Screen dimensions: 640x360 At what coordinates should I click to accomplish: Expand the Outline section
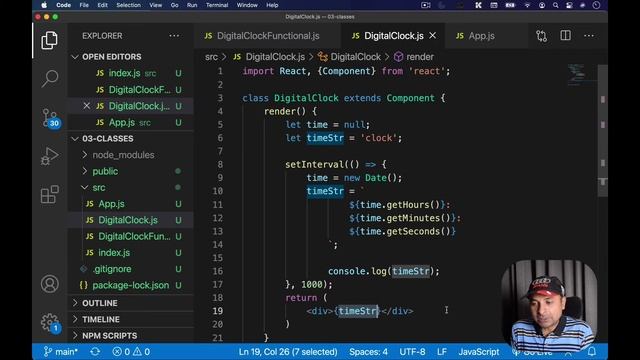100,303
